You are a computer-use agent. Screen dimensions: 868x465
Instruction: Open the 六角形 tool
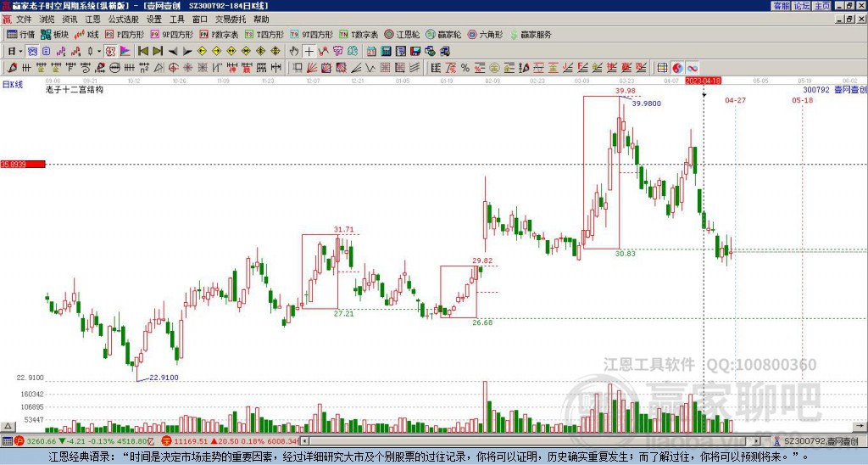485,34
